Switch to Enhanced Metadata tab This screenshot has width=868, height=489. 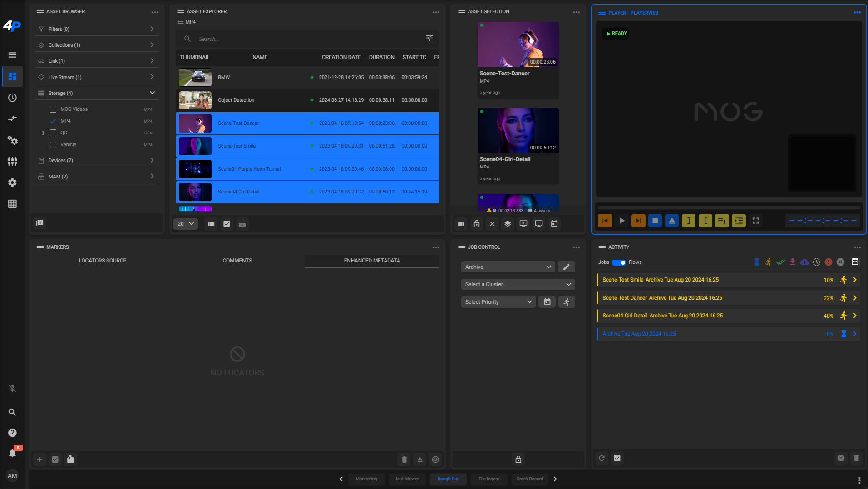click(372, 261)
